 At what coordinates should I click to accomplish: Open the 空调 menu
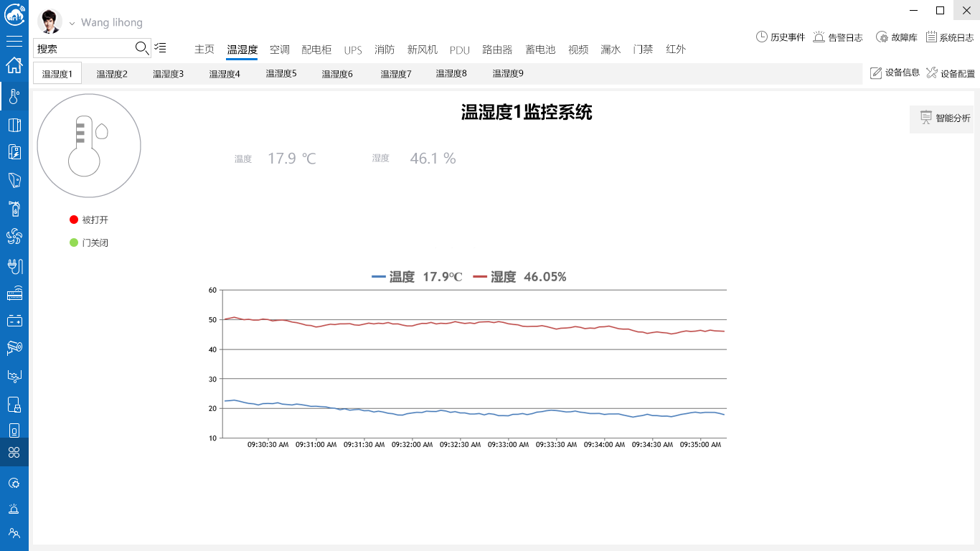[x=280, y=50]
